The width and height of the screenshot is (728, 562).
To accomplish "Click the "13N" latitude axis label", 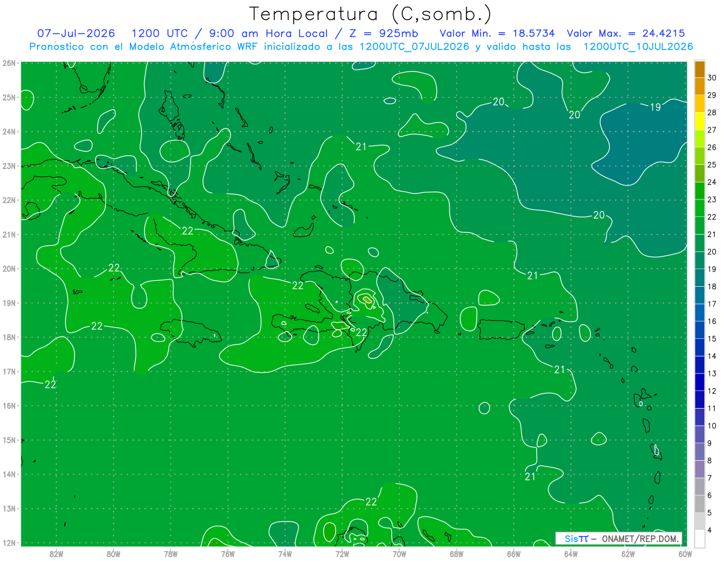I will pyautogui.click(x=8, y=508).
